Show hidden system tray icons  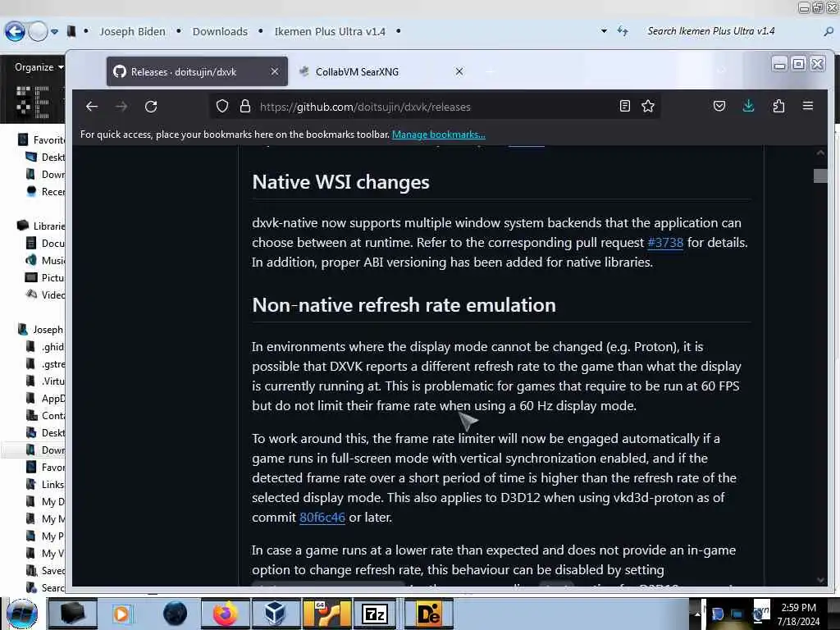tap(697, 614)
